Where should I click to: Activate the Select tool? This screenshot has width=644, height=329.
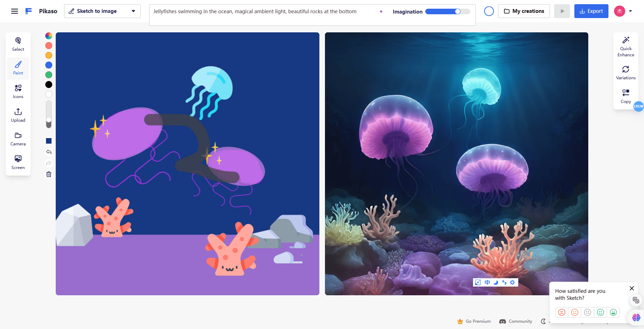[18, 43]
